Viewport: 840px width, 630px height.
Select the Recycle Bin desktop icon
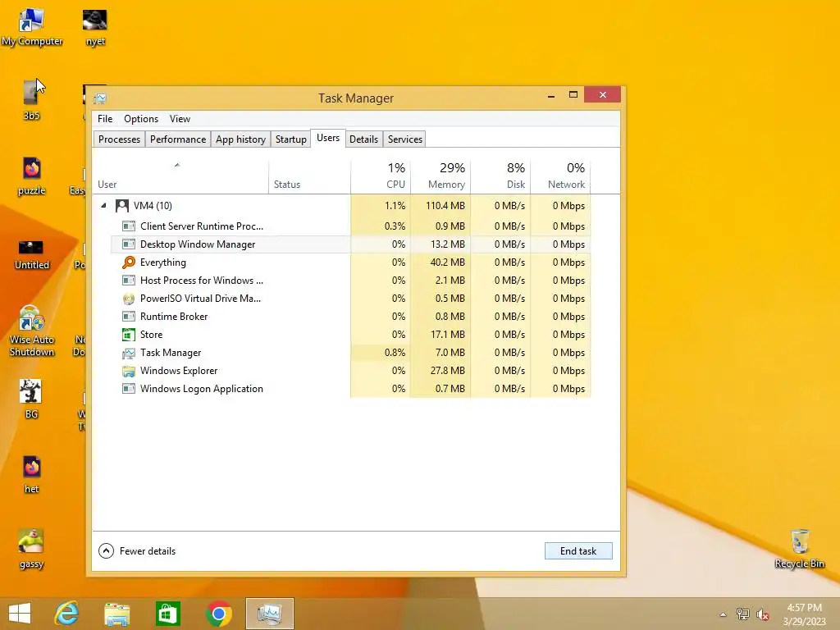pos(799,548)
